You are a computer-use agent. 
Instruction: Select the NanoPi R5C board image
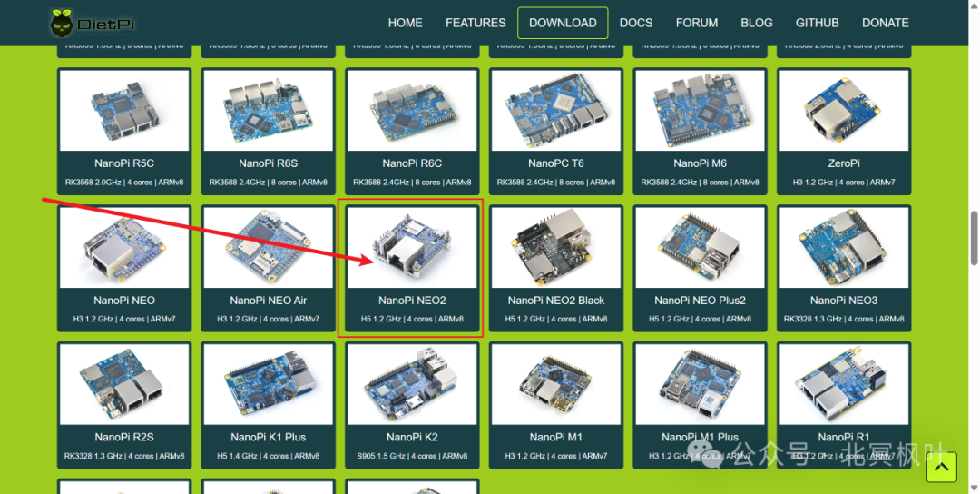coord(124,110)
